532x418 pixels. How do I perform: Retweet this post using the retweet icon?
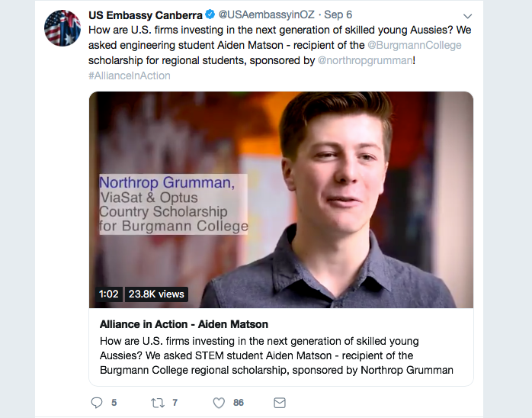[x=158, y=403]
